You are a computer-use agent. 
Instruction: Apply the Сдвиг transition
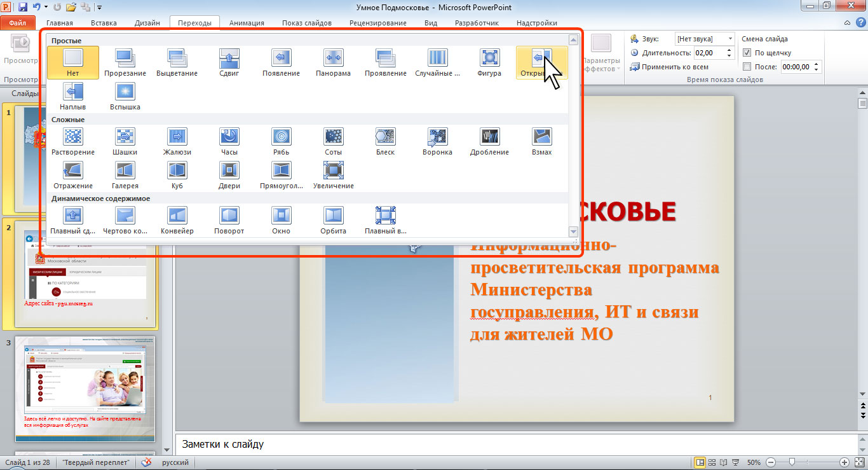229,62
